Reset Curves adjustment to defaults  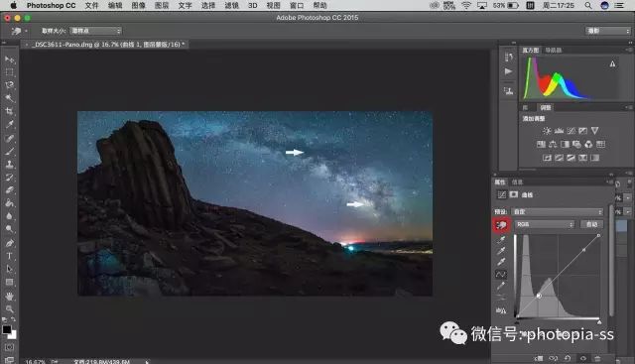point(568,358)
